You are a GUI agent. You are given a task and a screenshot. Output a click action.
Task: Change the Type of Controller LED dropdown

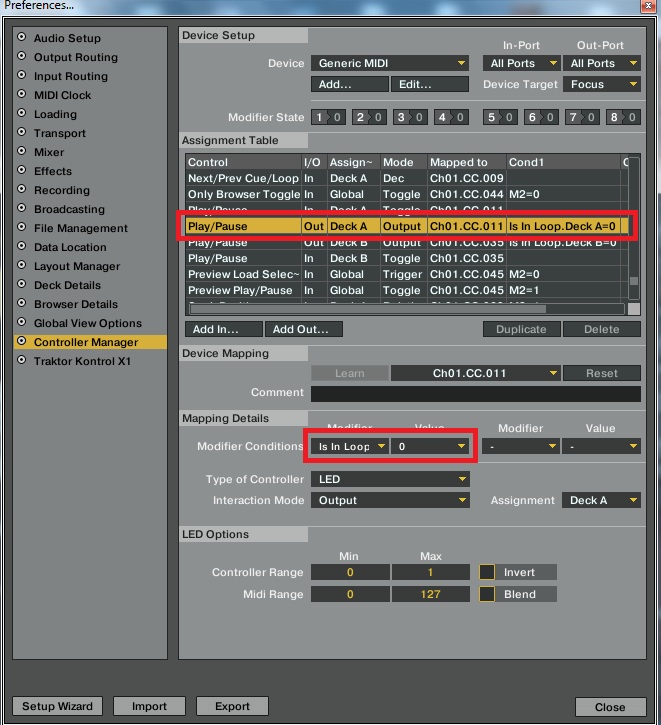pos(390,479)
